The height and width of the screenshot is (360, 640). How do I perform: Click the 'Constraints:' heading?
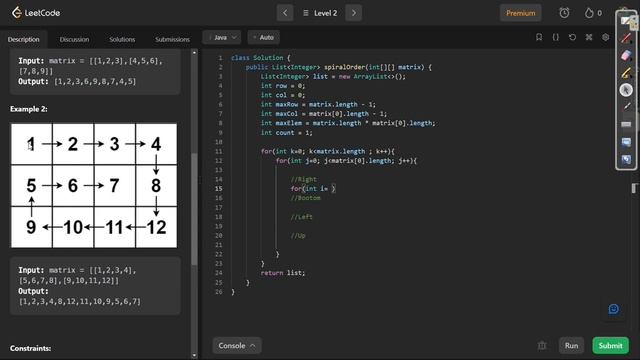[x=31, y=348]
